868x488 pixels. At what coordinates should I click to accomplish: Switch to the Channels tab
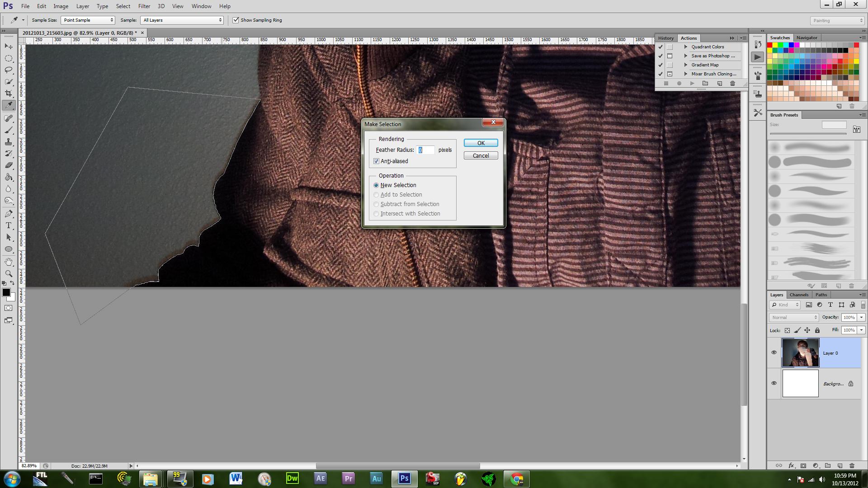tap(799, 295)
